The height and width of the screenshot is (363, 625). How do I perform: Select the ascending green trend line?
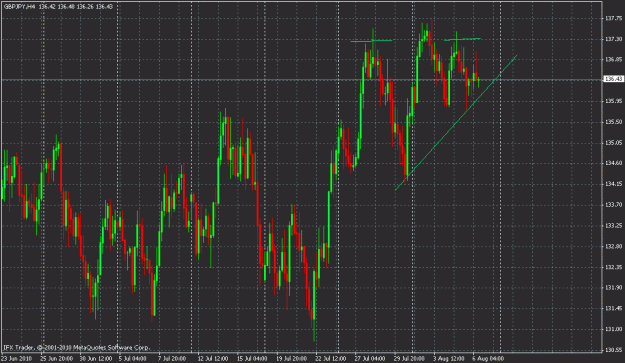(x=456, y=123)
